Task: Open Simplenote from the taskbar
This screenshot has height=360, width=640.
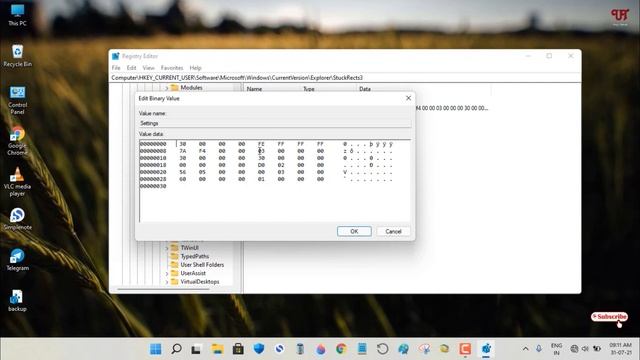Action: click(280, 349)
